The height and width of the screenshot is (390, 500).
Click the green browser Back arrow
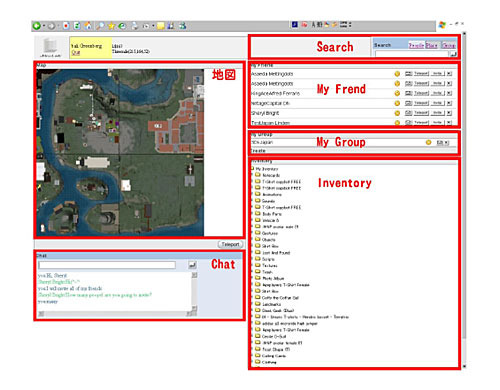[x=37, y=26]
